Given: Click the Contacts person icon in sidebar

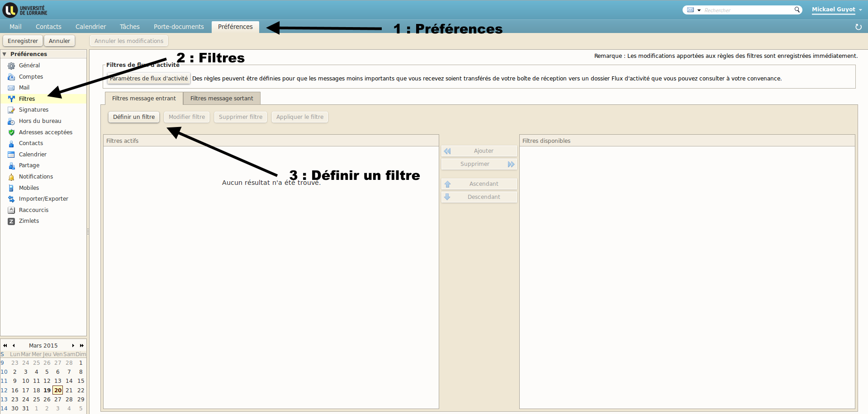Looking at the screenshot, I should pos(11,143).
